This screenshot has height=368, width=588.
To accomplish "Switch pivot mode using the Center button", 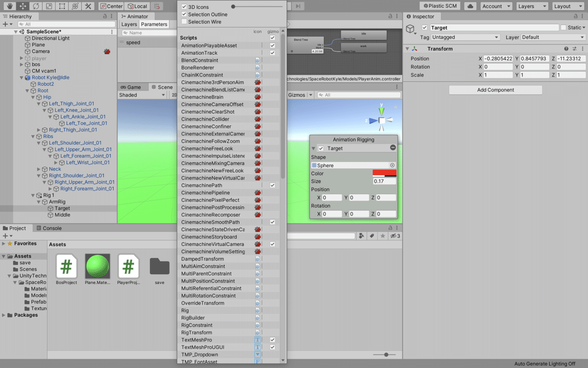I will click(x=111, y=6).
